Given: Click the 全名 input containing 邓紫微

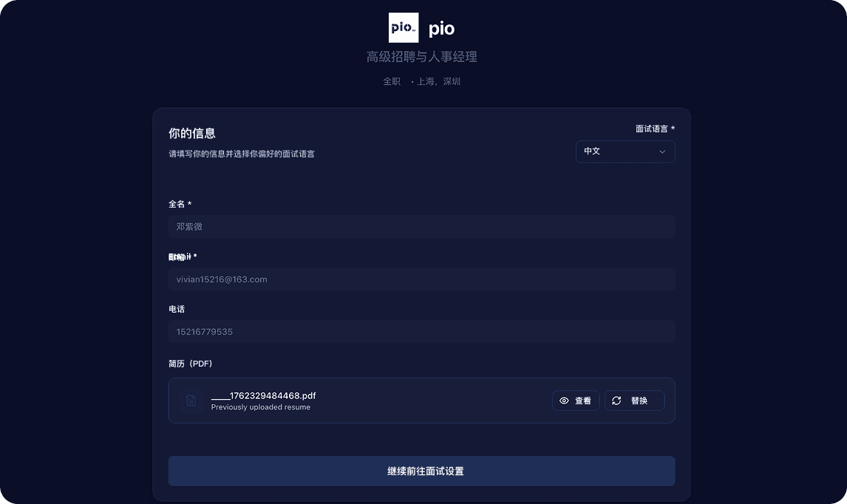Looking at the screenshot, I should coord(421,226).
